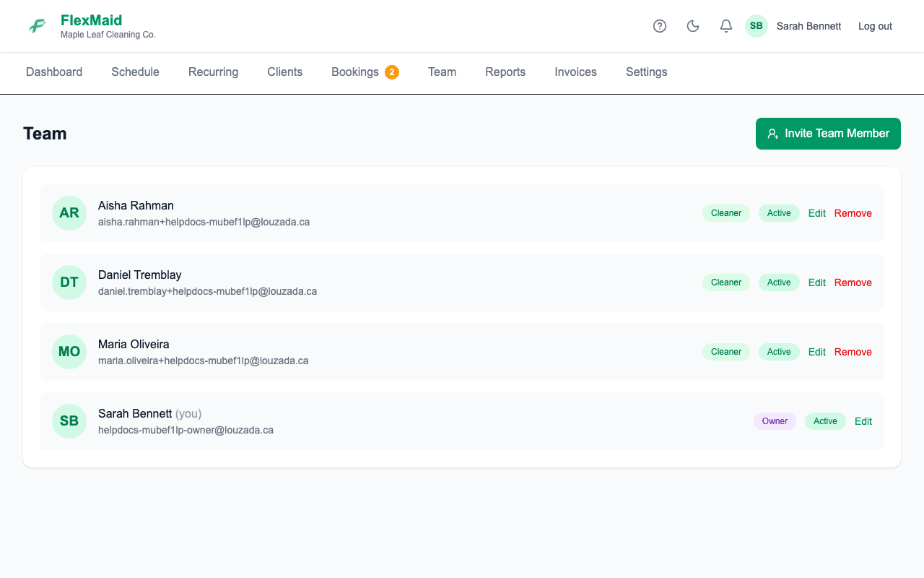Select the Team tab
This screenshot has height=578, width=924.
tap(442, 72)
